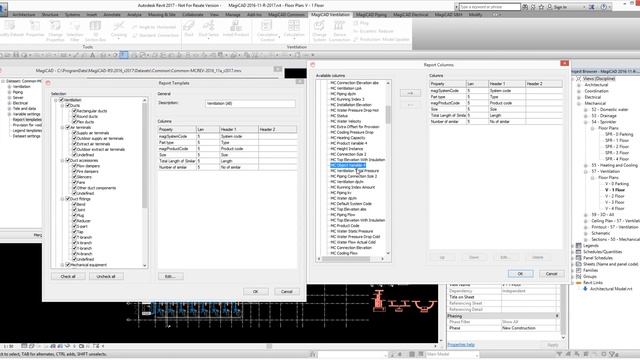The image size is (640, 360).
Task: Open the Collaborate ribbon tab
Action: 193,15
